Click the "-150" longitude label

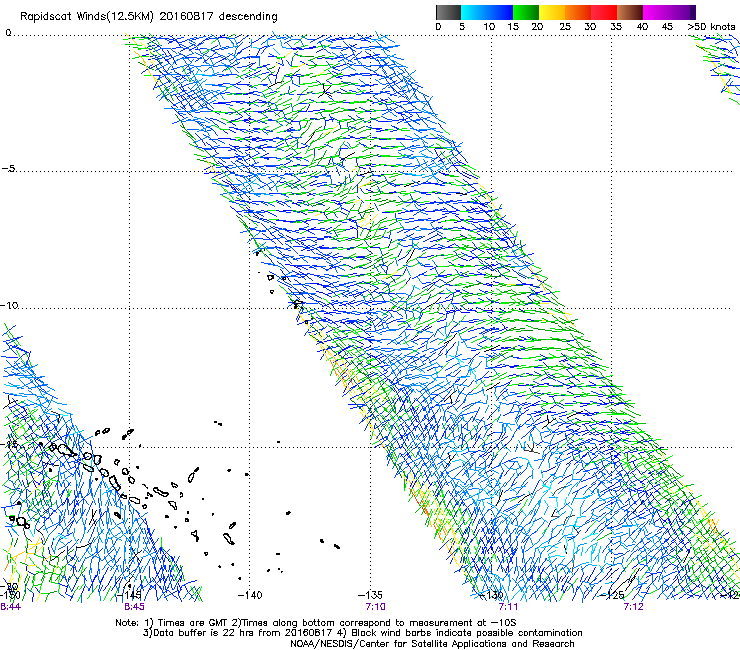pos(10,595)
